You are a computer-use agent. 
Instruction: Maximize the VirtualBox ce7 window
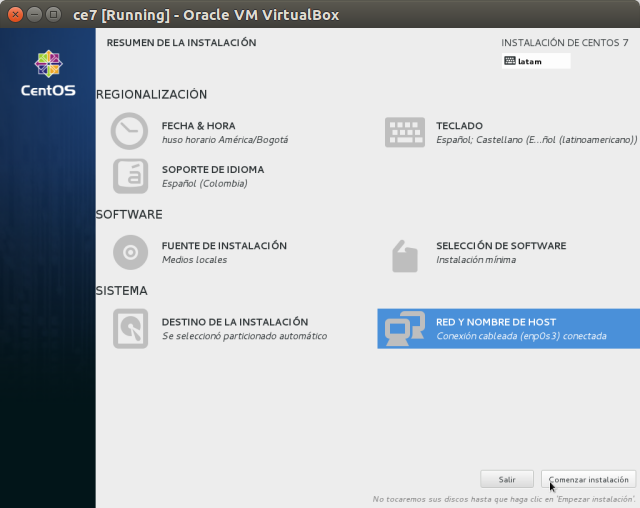[x=53, y=15]
